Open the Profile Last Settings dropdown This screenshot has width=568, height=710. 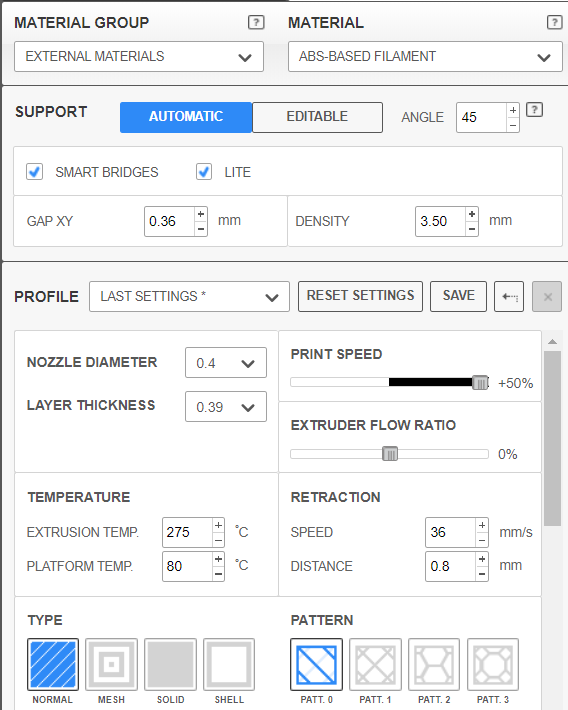click(x=189, y=297)
